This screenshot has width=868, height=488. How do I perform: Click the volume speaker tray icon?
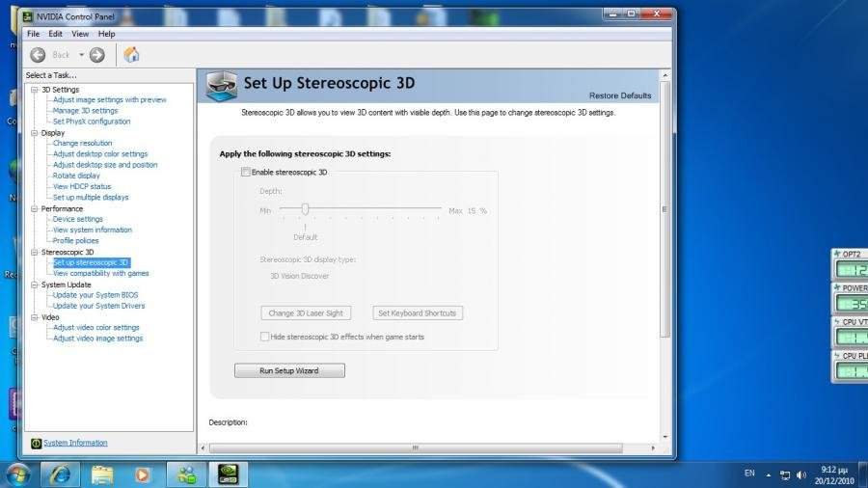point(801,474)
